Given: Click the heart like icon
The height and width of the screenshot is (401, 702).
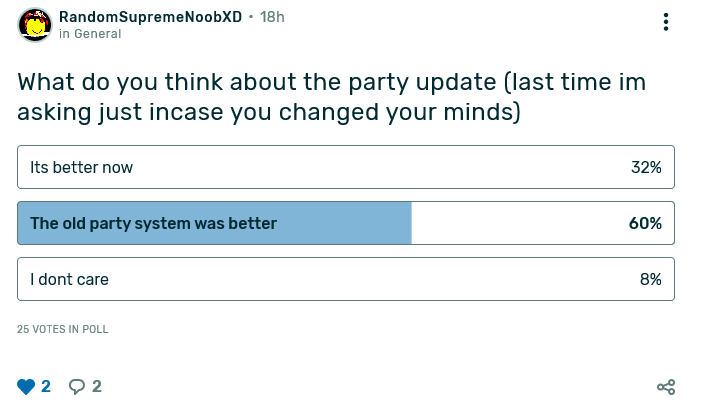Looking at the screenshot, I should coord(26,386).
